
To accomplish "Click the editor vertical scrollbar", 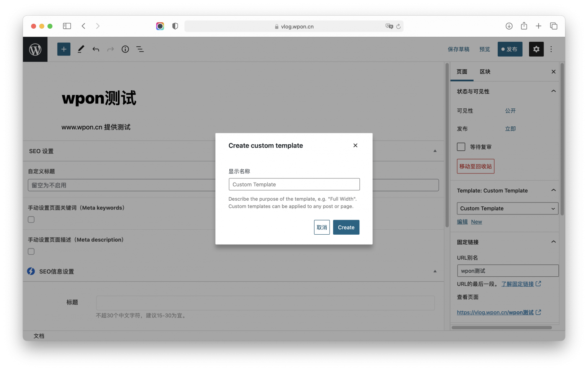I will click(447, 145).
